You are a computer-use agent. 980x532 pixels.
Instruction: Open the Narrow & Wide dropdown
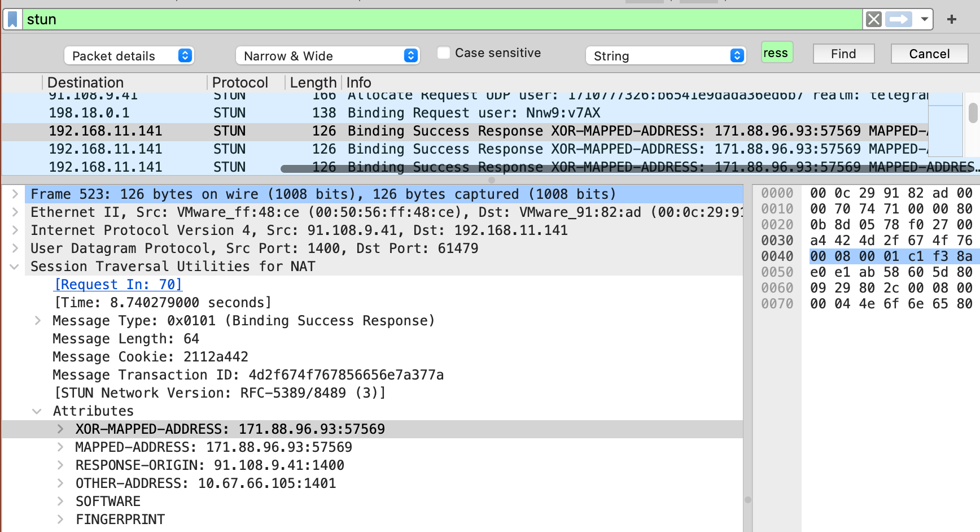tap(327, 56)
